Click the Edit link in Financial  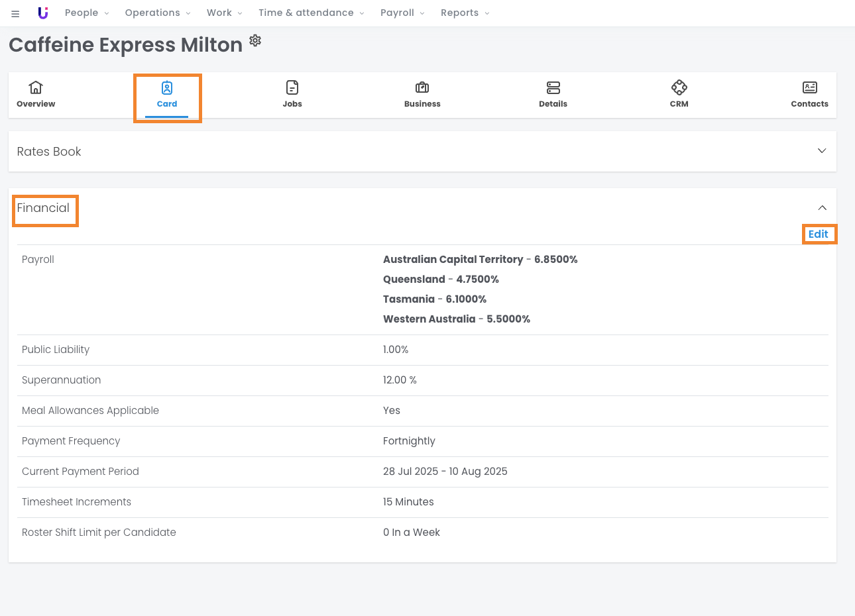(x=818, y=234)
